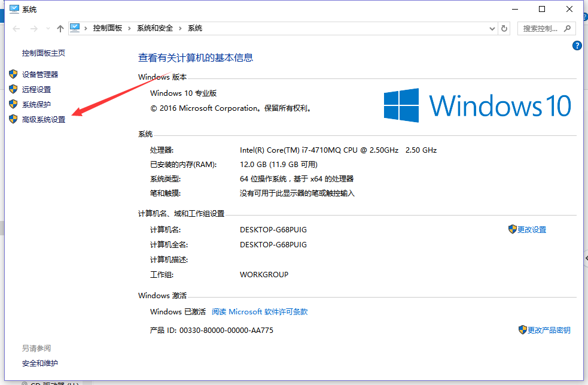Click the Windows 已激活 status text
Image resolution: width=588 pixels, height=385 pixels.
[178, 312]
